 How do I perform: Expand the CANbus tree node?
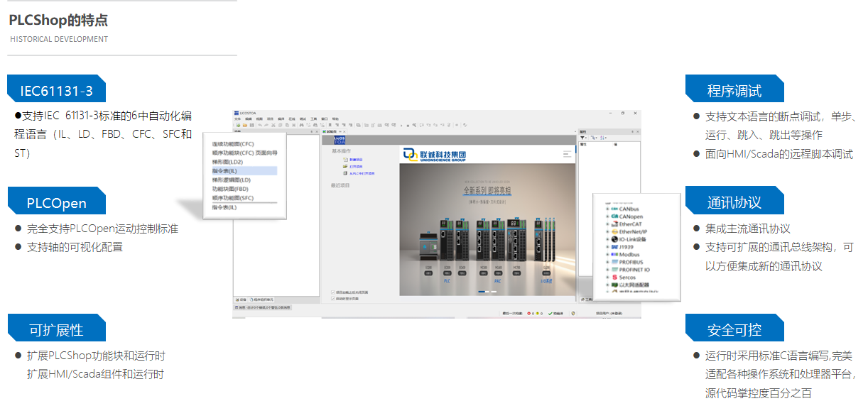point(607,209)
